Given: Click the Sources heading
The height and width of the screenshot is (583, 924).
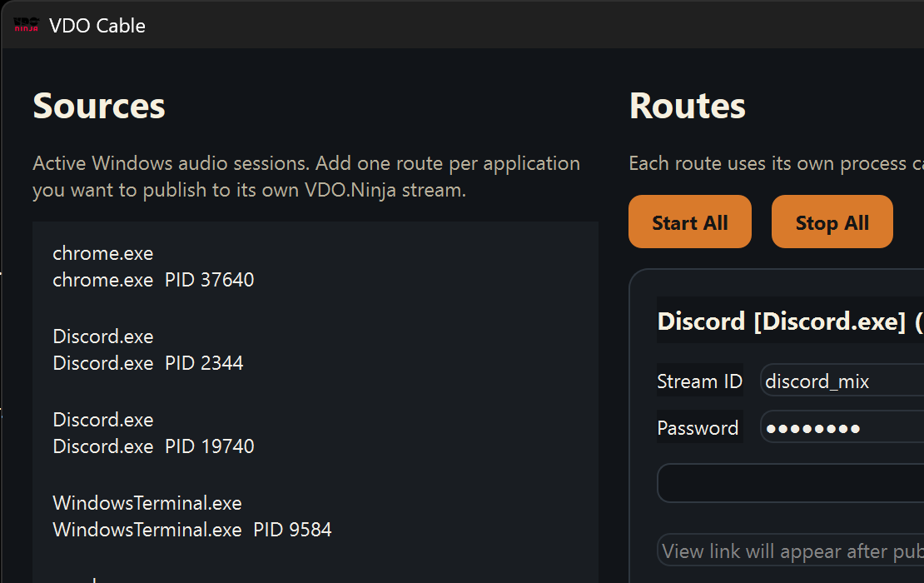Looking at the screenshot, I should (x=98, y=106).
